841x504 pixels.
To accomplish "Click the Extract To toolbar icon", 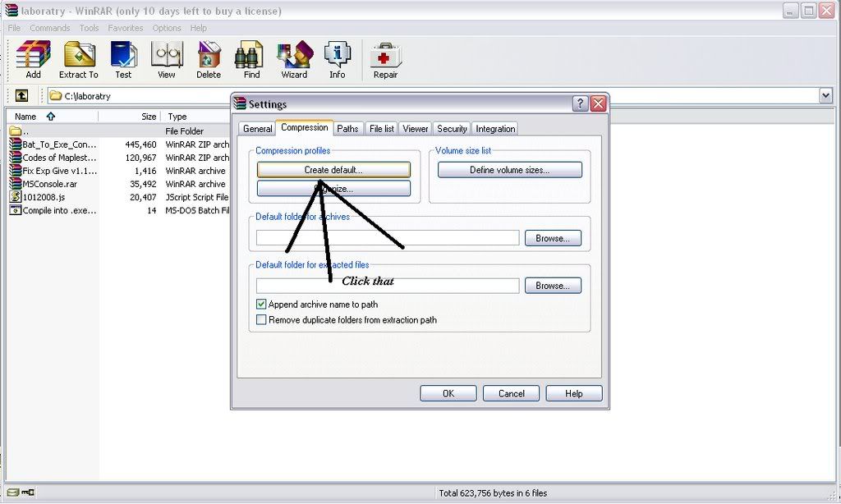I will pyautogui.click(x=78, y=60).
